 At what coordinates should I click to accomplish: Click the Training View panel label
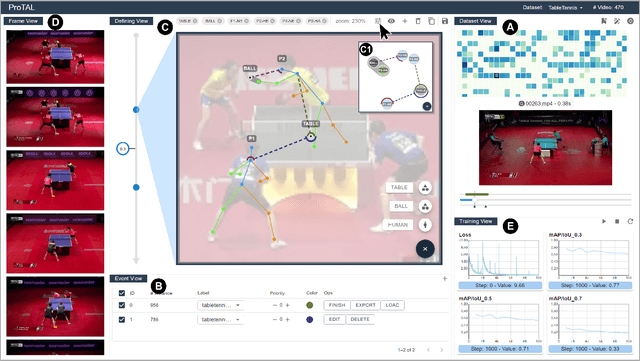pos(476,221)
